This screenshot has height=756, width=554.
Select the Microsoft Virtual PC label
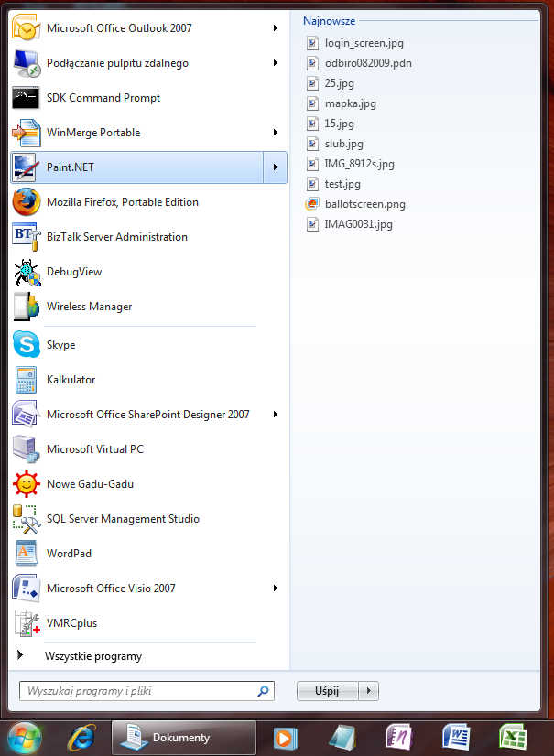[95, 449]
